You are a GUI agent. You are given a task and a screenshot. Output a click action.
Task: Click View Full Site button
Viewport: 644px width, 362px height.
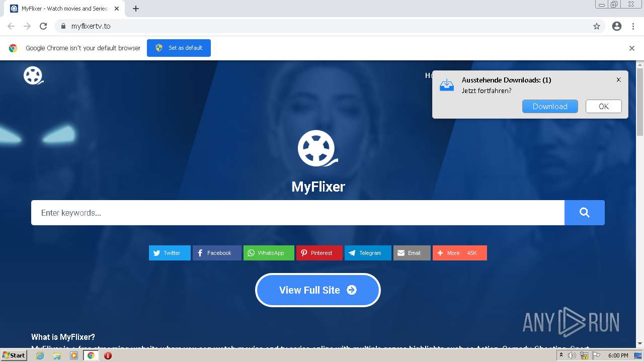click(317, 290)
